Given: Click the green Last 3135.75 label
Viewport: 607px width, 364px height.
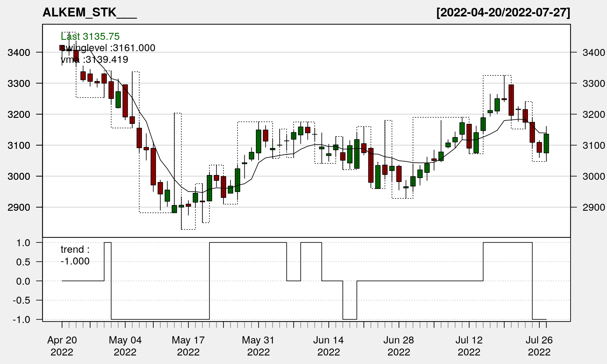Looking at the screenshot, I should click(90, 37).
